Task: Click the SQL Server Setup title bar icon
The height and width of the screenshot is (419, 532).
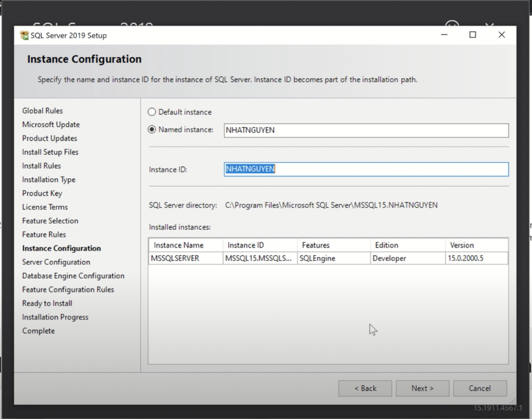Action: coord(24,35)
